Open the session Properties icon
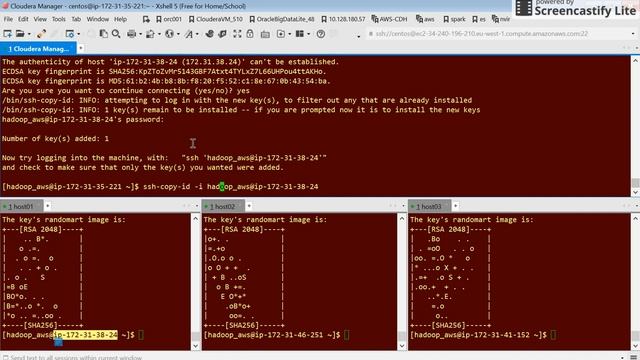Screen dimensions: 640x360 coord(70,34)
